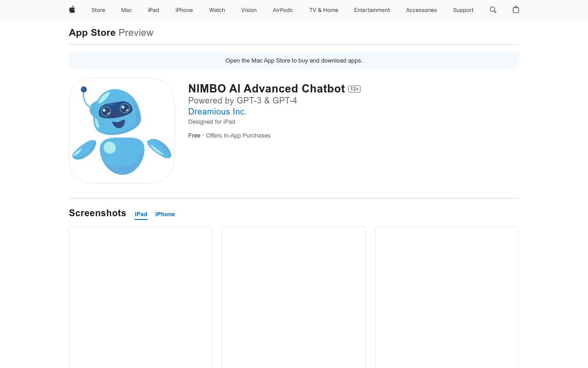Select the iPad screenshots tab

coord(141,213)
